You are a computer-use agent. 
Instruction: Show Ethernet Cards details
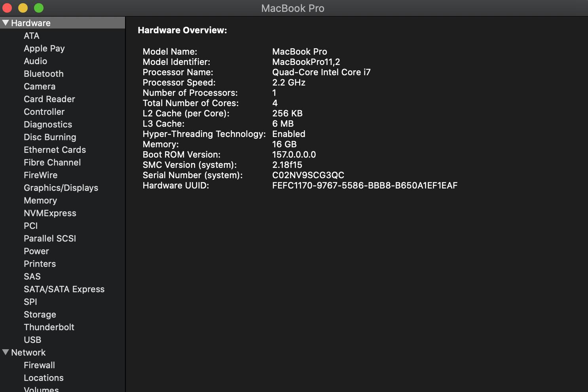click(55, 150)
